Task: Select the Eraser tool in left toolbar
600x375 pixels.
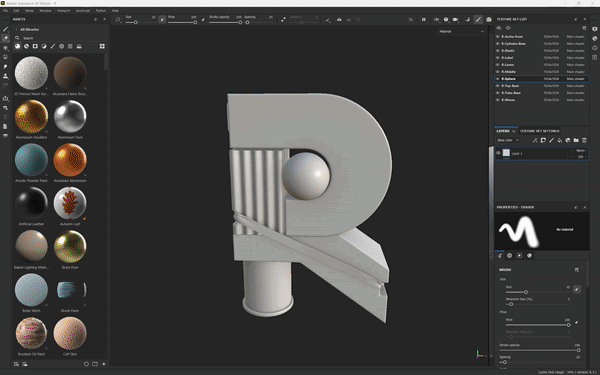Action: coord(5,38)
